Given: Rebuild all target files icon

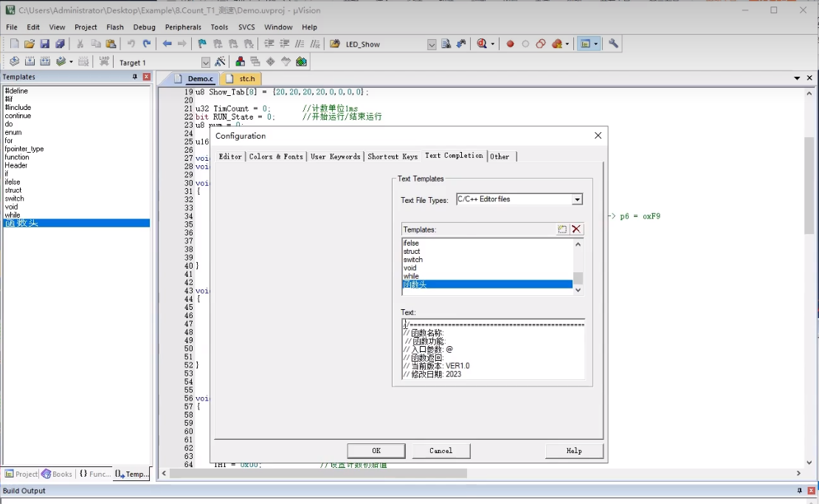Looking at the screenshot, I should point(46,62).
